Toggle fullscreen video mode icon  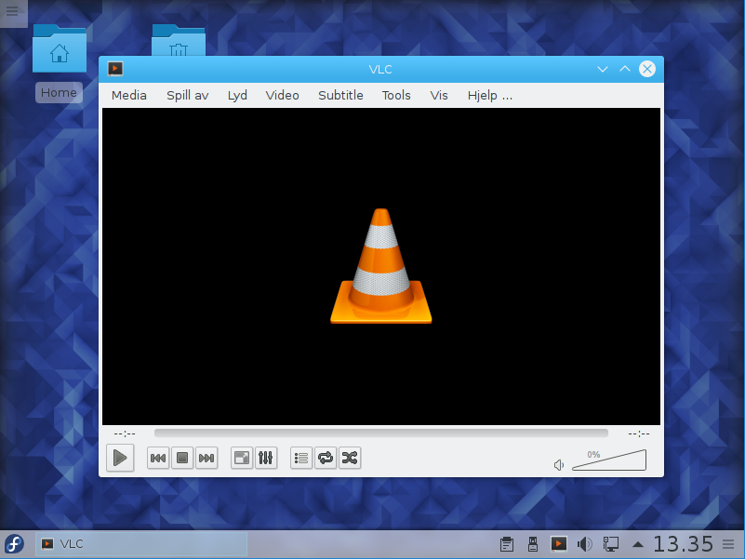242,458
